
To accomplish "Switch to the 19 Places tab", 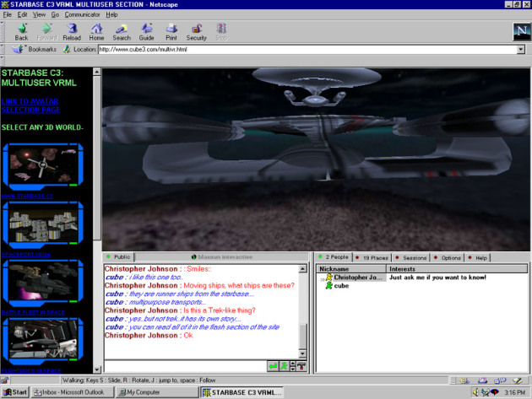I will tap(372, 257).
